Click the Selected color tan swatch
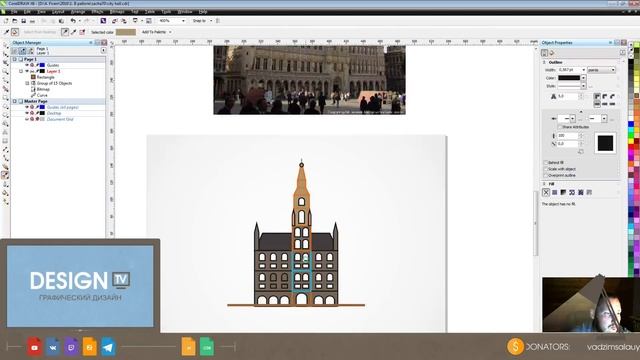The width and height of the screenshot is (640, 360). 126,32
